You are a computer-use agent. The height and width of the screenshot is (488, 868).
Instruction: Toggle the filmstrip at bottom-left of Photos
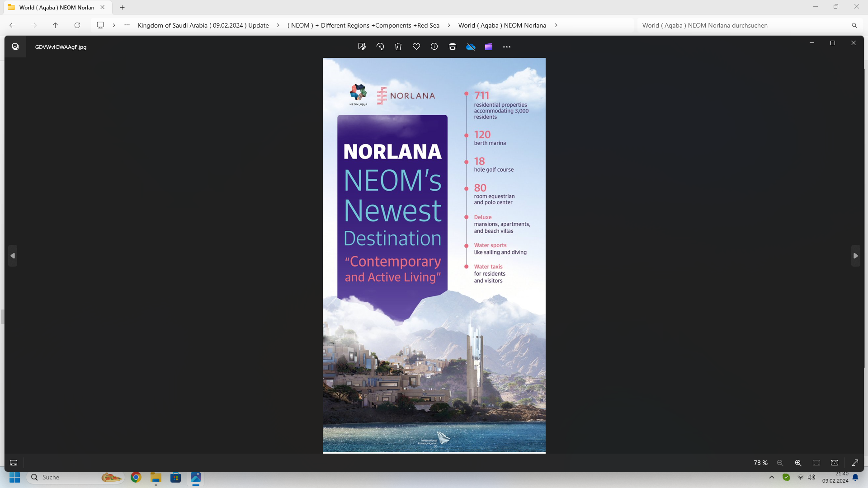[14, 463]
